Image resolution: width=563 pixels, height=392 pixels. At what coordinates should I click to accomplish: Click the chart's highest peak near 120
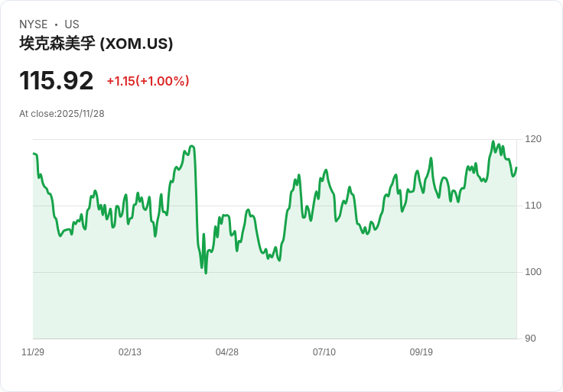493,141
